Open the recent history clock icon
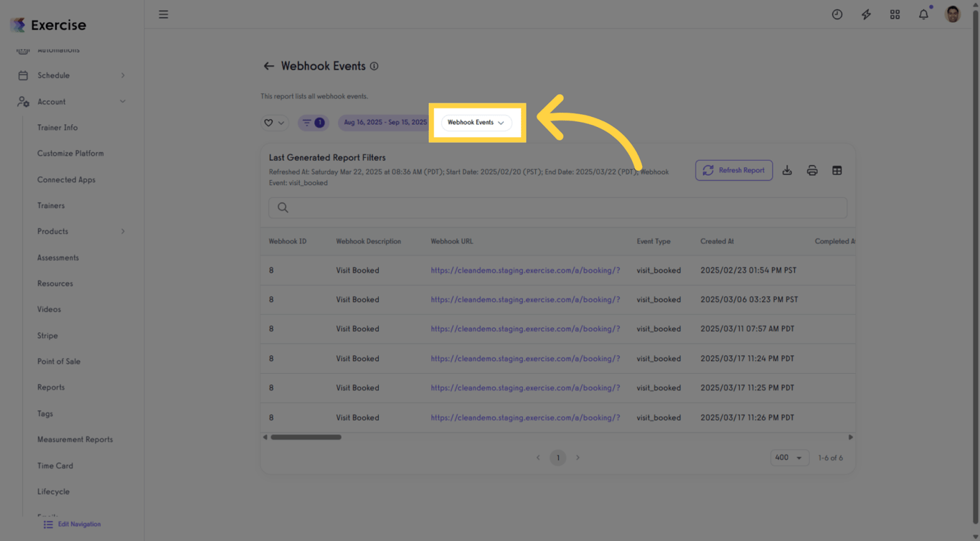The height and width of the screenshot is (541, 980). point(837,14)
